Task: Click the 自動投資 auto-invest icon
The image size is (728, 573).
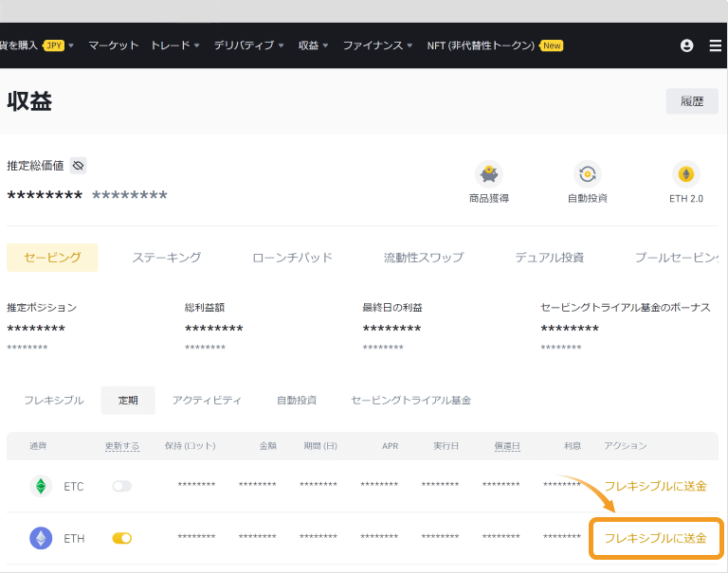Action: coord(588,174)
